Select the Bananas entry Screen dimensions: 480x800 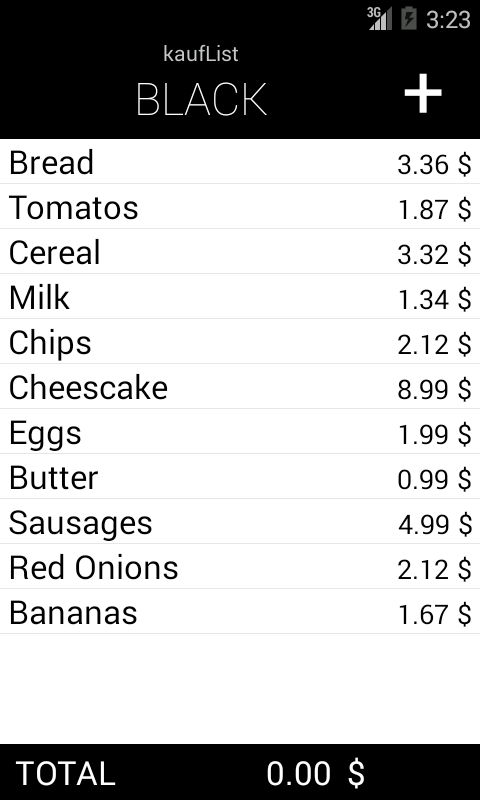pos(240,611)
